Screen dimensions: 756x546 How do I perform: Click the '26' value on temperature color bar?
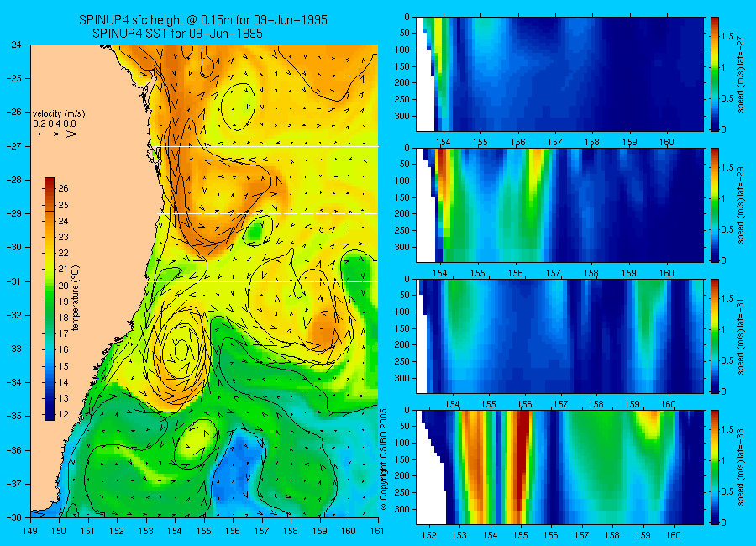(64, 189)
